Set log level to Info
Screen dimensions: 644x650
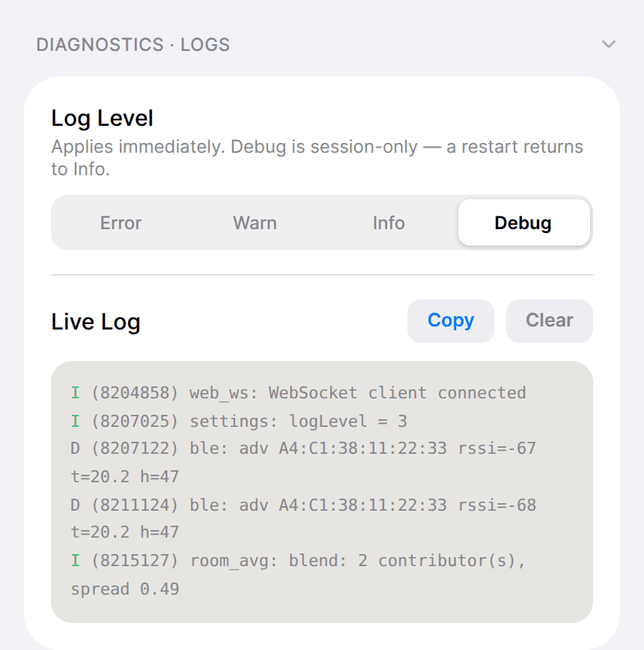pos(389,222)
